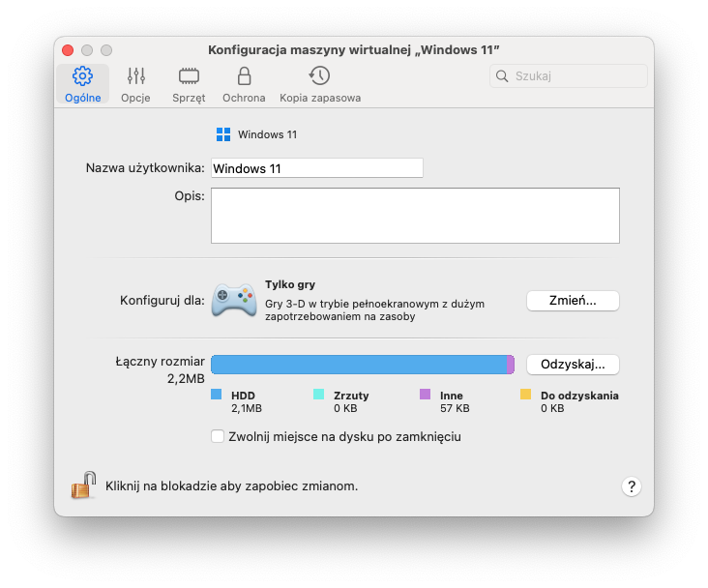Click the Windows 11 name next to logo
708x588 pixels.
click(267, 134)
